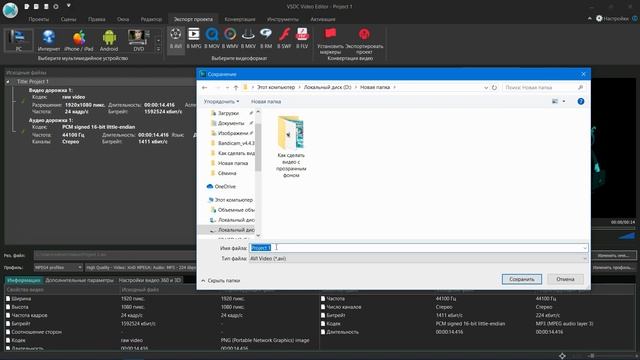Image resolution: width=640 pixels, height=360 pixels.
Task: Select the SWF video format
Action: (284, 39)
